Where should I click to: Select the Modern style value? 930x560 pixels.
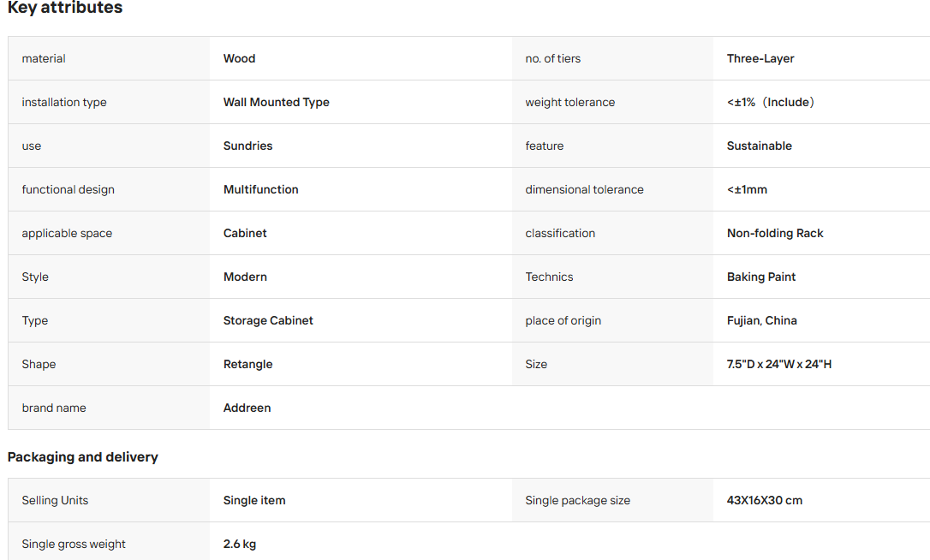click(x=245, y=277)
